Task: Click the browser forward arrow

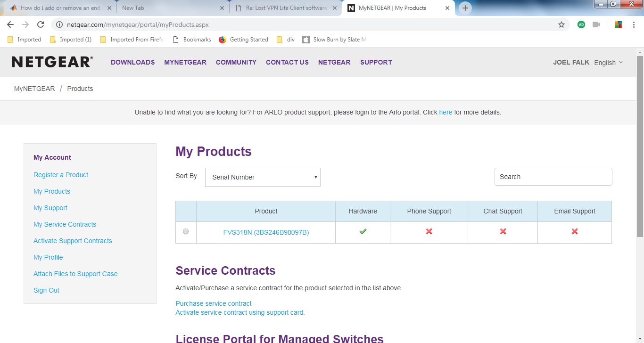Action: coord(25,24)
